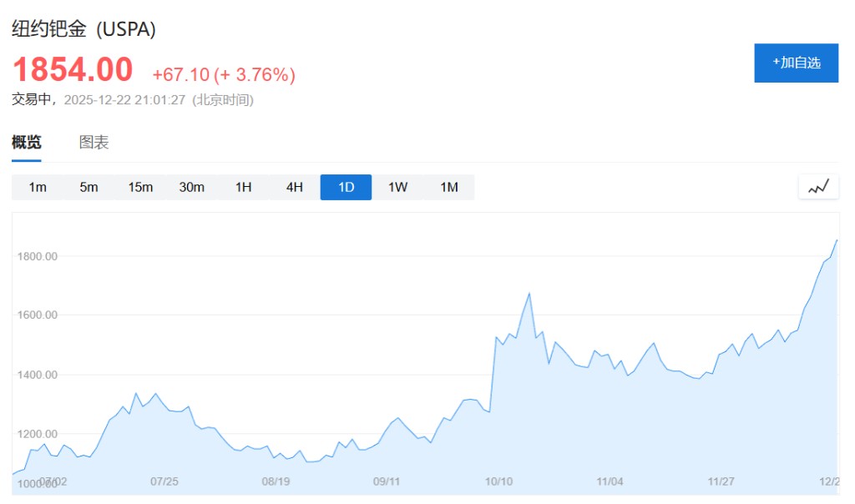This screenshot has height=504, width=855.
Task: Click the mid-October price peak on chart
Action: [x=529, y=294]
